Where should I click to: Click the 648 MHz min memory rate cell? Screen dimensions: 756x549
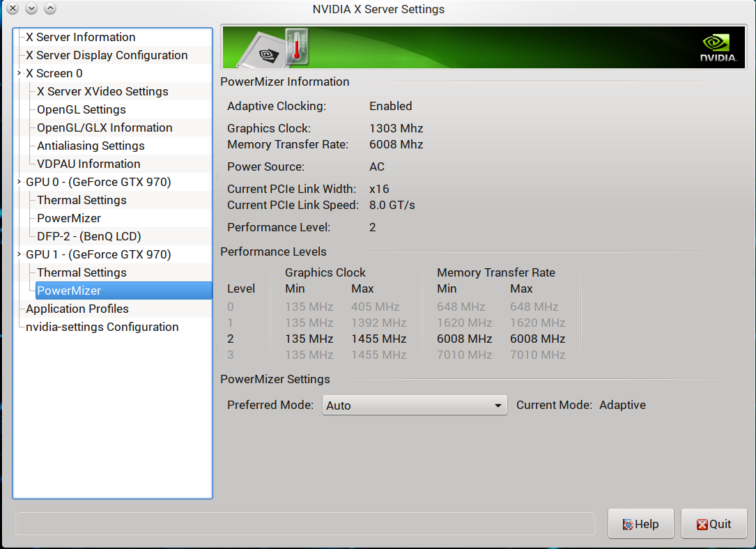click(x=461, y=307)
